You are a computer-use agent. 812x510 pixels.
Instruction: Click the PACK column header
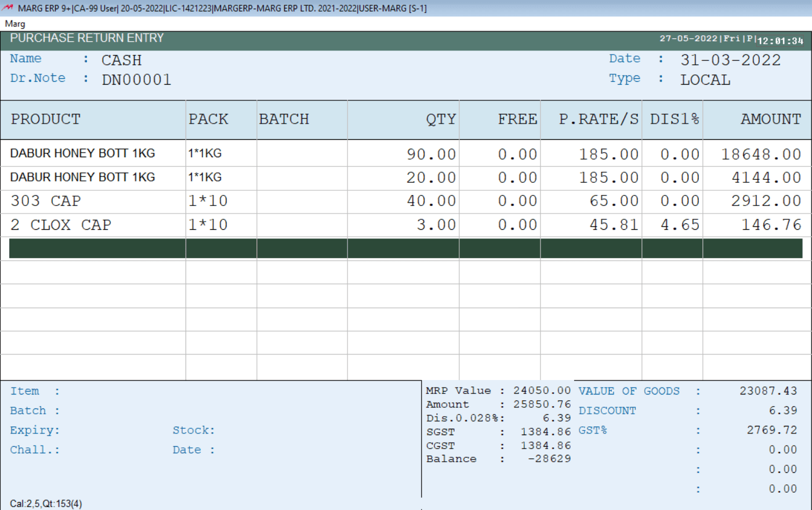click(208, 119)
